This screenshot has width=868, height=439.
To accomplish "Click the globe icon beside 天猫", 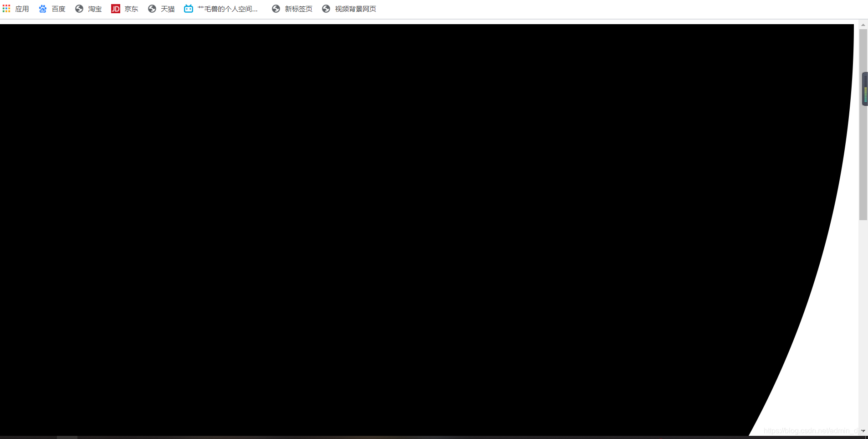I will click(152, 9).
